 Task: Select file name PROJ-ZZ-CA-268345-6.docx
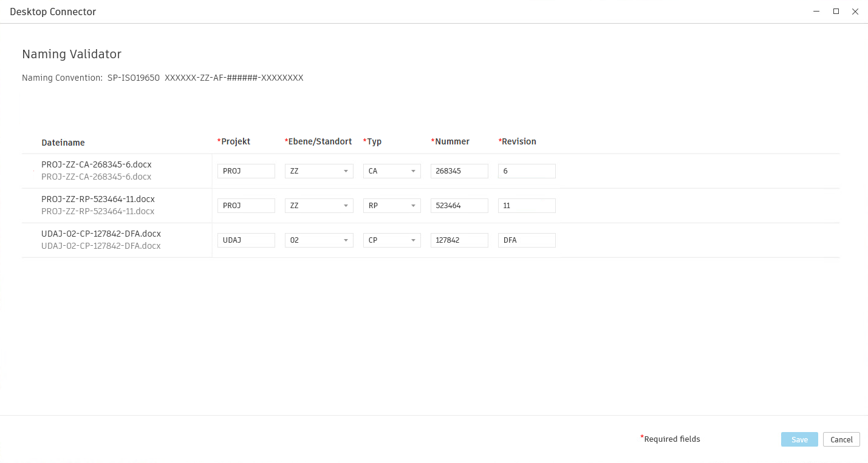pos(97,164)
